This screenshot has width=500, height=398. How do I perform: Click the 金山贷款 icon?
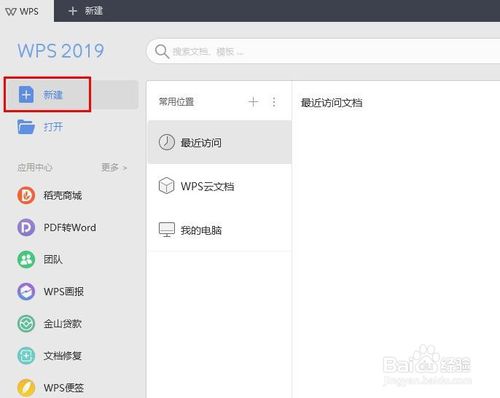click(26, 324)
